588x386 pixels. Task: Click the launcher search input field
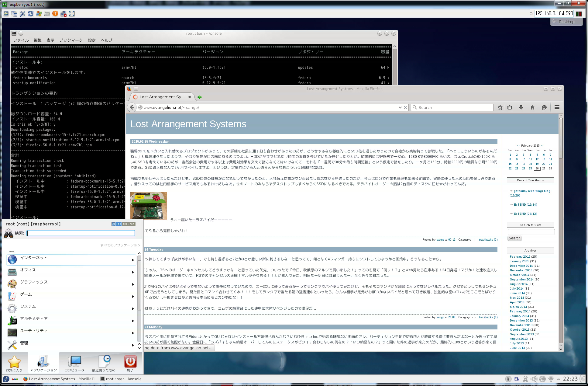(x=81, y=233)
